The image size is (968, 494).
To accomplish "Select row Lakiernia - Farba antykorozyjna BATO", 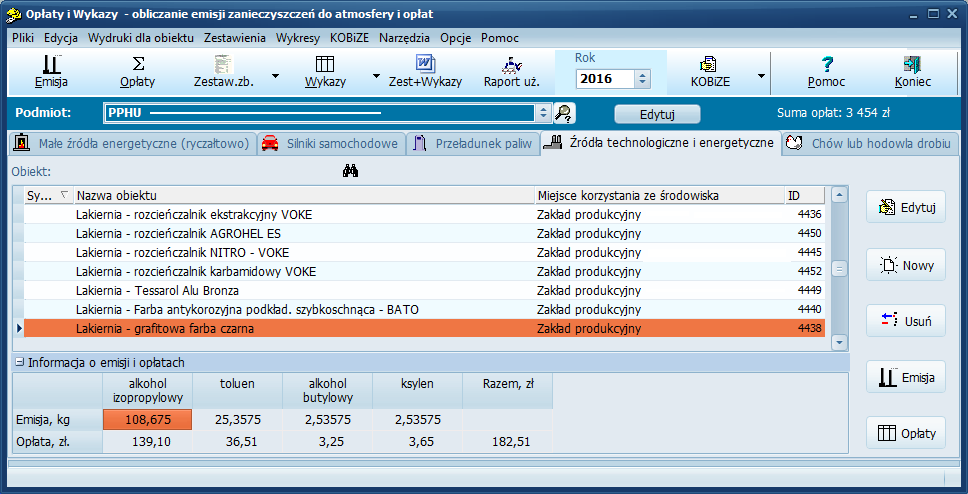I will (x=425, y=309).
